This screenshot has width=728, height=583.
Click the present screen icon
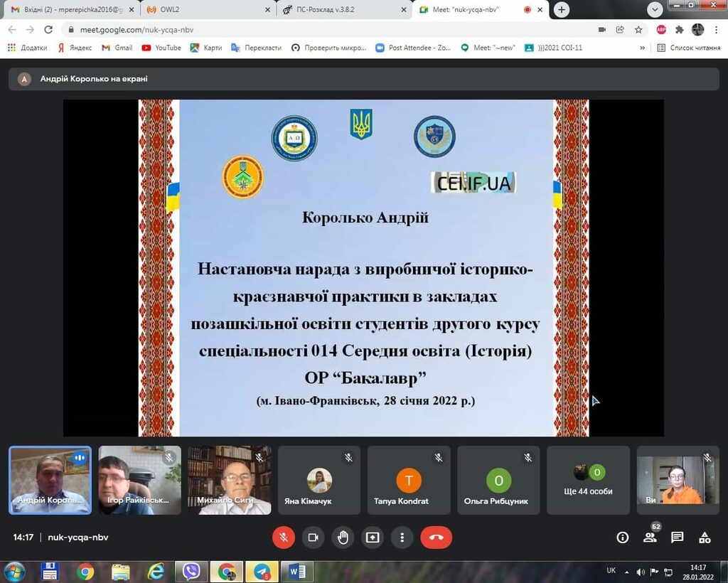(373, 537)
